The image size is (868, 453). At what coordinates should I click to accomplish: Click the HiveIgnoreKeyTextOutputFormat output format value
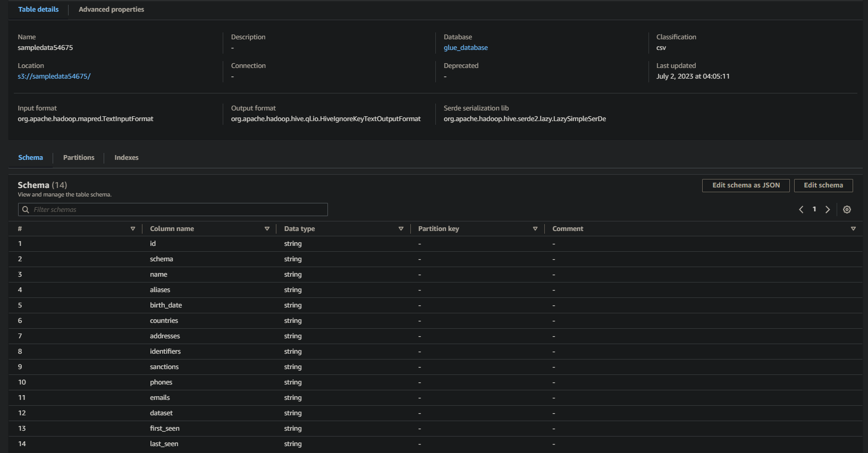tap(326, 119)
